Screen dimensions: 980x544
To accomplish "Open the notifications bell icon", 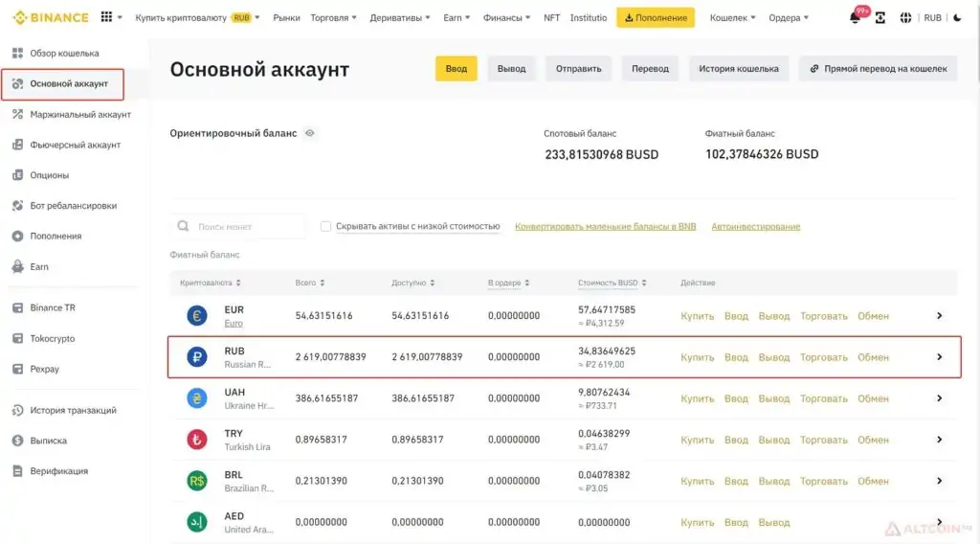I will coord(855,17).
